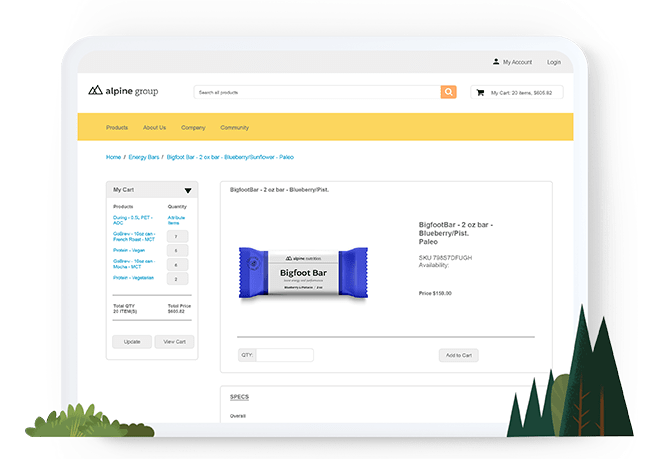
Task: Focus the search all products field
Action: click(317, 92)
